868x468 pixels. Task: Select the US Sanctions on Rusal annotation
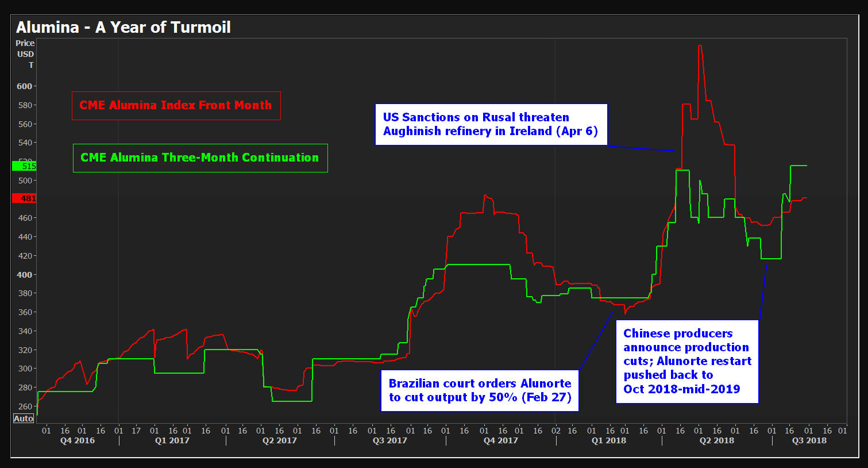pos(491,124)
